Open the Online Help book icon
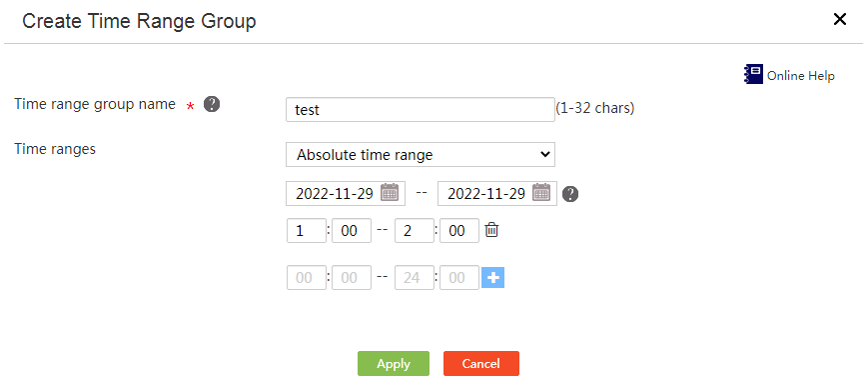Image resolution: width=868 pixels, height=384 pixels. pos(753,74)
